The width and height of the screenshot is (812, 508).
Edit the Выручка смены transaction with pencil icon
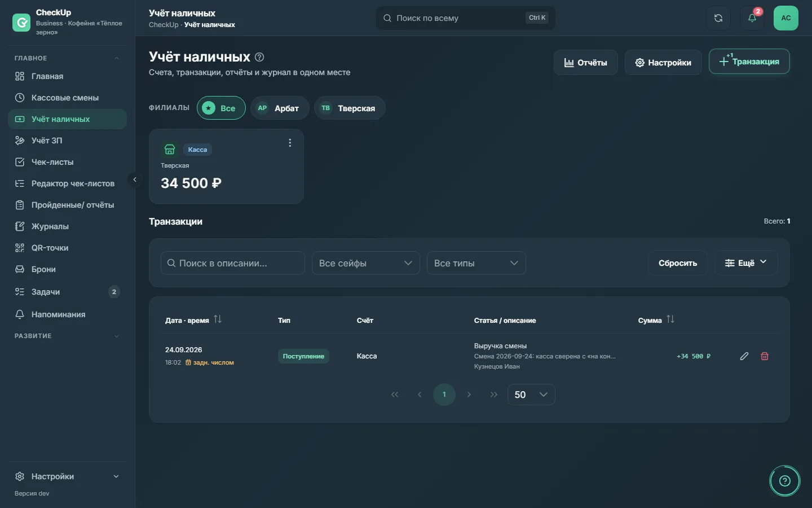[744, 356]
